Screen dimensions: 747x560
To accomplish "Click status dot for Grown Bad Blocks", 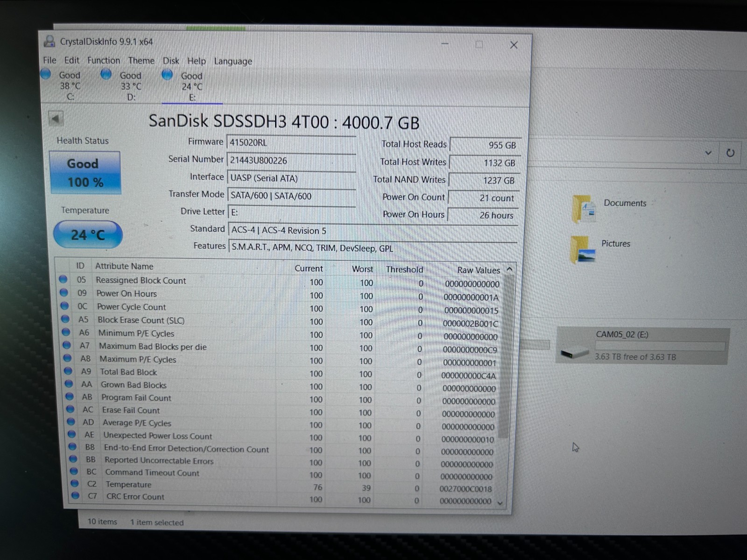I will click(x=69, y=384).
